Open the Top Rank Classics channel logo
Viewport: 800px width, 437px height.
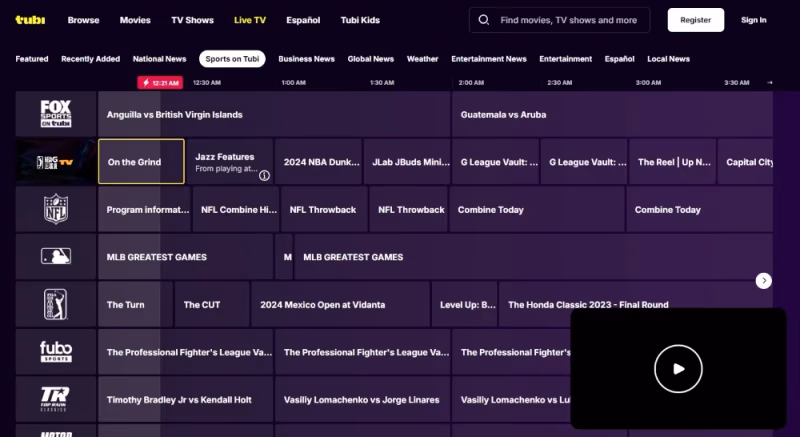click(56, 399)
